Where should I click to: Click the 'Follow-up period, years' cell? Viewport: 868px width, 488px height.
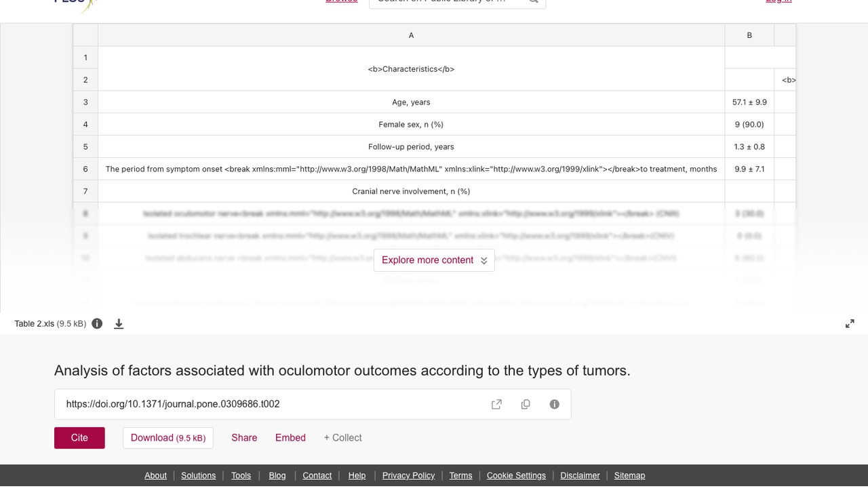(411, 147)
